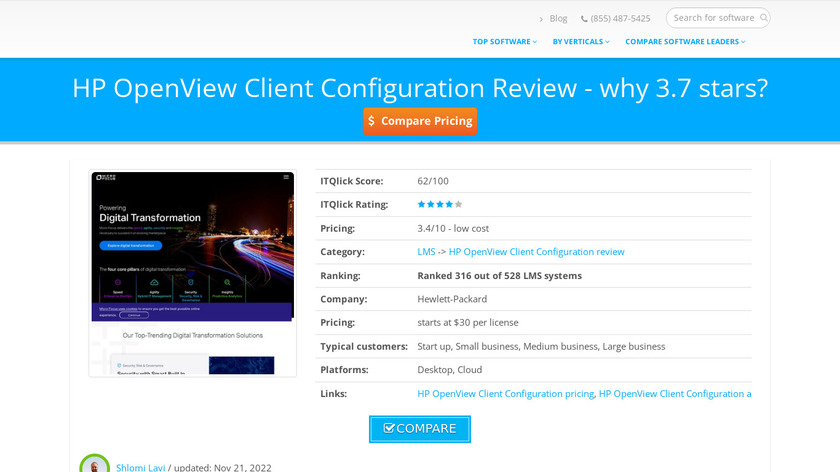The height and width of the screenshot is (472, 840).
Task: Select 'starts at $30 per license' text
Action: [468, 323]
